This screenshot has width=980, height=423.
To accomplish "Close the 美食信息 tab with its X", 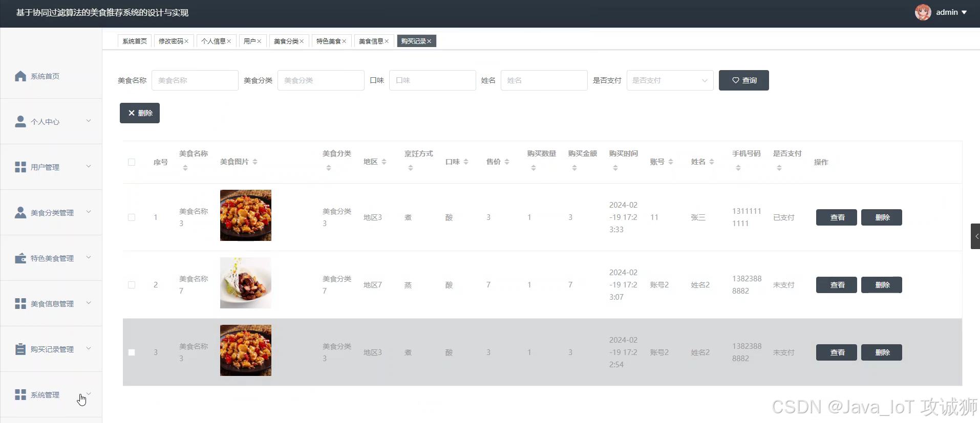I will (387, 41).
